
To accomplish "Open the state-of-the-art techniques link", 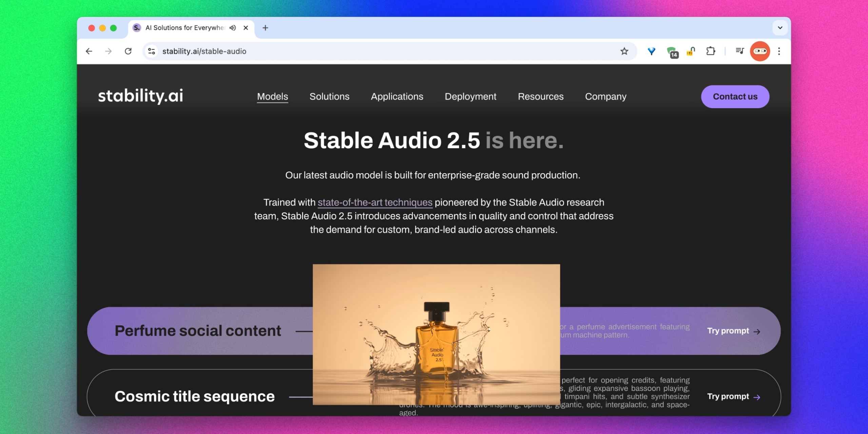I will point(374,202).
